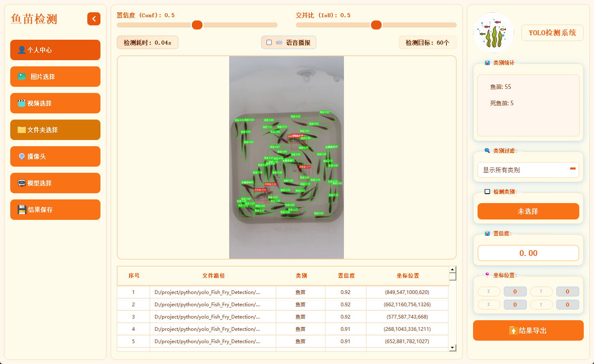The width and height of the screenshot is (594, 364).
Task: Start the 摄像头 camera source
Action: 55,156
